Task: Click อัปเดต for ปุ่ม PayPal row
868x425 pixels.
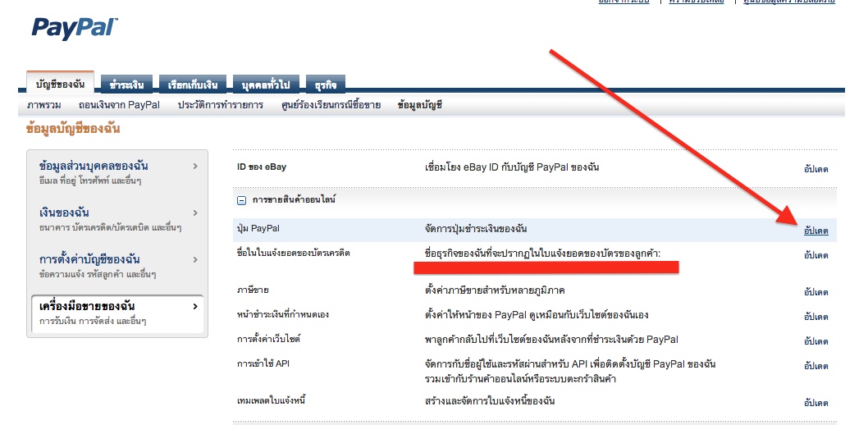Action: (x=816, y=231)
